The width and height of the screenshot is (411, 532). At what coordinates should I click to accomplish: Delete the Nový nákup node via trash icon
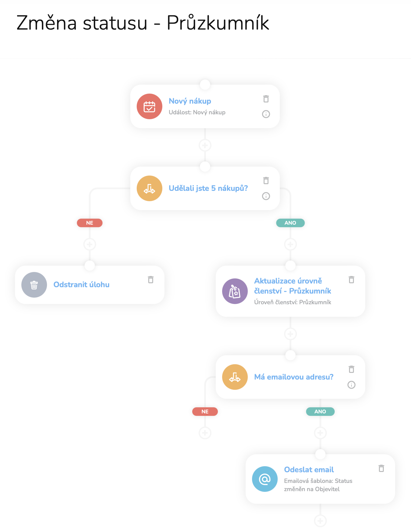pyautogui.click(x=266, y=99)
